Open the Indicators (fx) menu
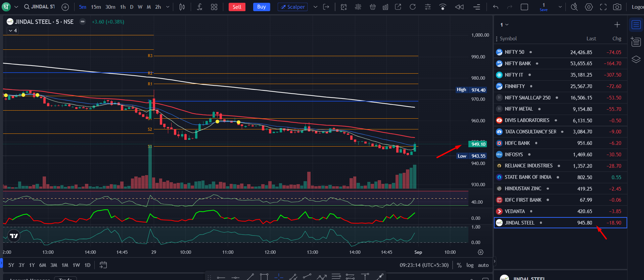The width and height of the screenshot is (644, 280). [199, 7]
